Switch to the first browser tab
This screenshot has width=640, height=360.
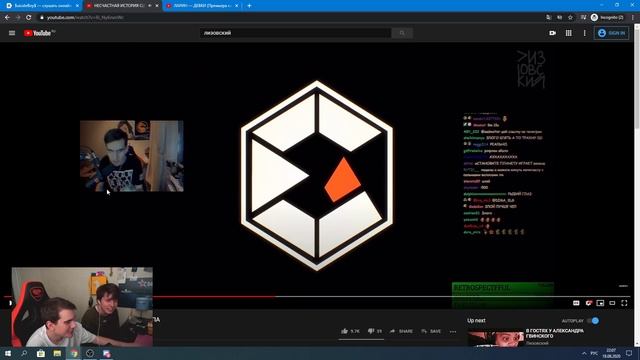tap(41, 6)
